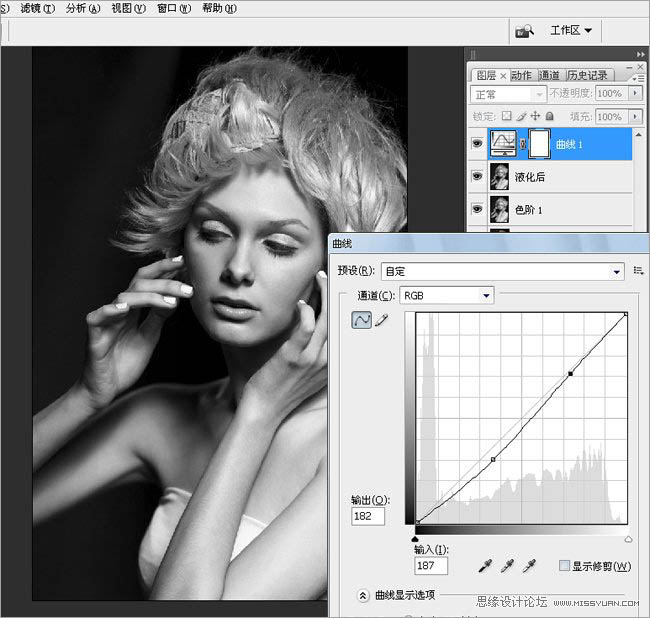
Task: Click the Bridge launch icon in toolbar
Action: [524, 31]
